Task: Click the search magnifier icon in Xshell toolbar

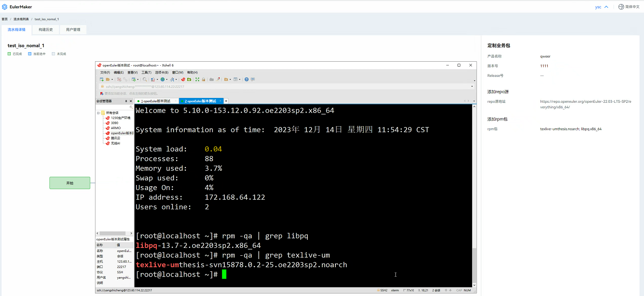Action: point(145,79)
